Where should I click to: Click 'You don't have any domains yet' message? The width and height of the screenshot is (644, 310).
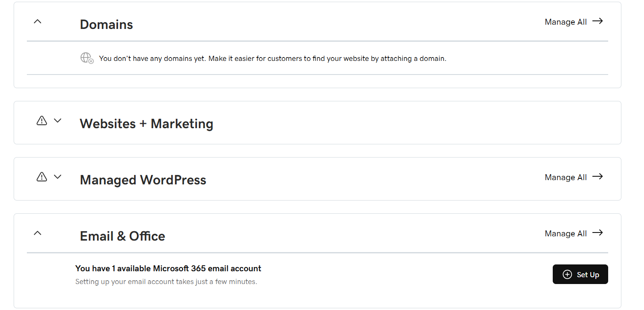pos(273,58)
